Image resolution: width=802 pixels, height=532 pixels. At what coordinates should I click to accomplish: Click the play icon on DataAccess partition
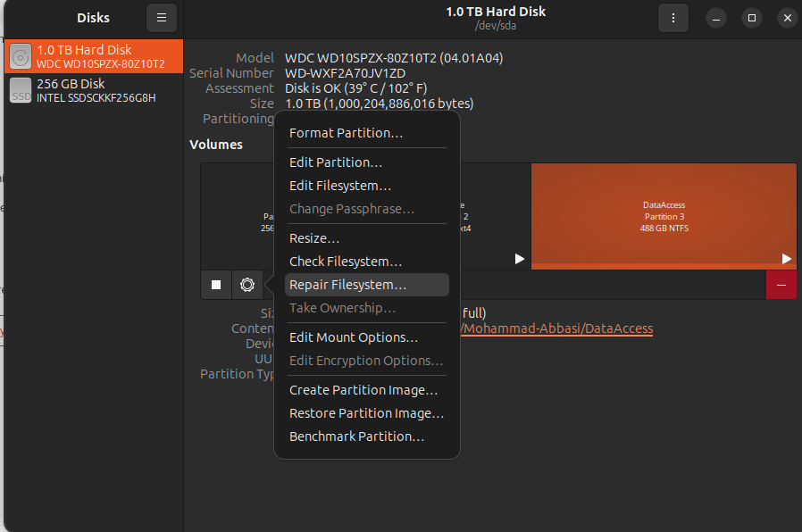click(x=786, y=259)
